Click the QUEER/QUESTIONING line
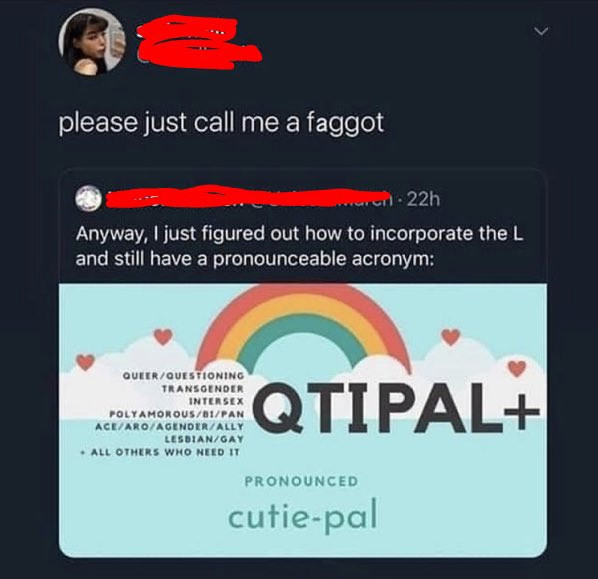598x579 pixels. (183, 376)
